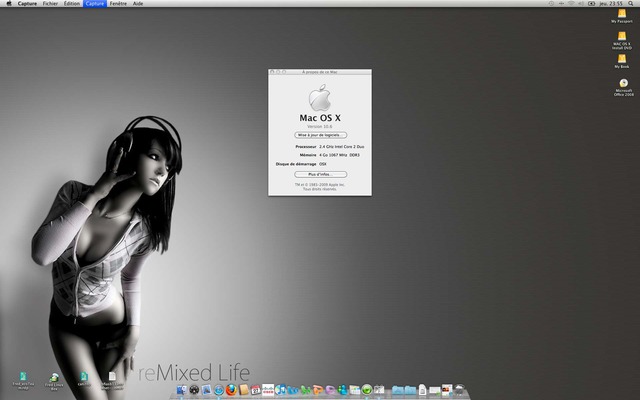This screenshot has height=400, width=640.
Task: Open Finder from the dock
Action: coord(181,390)
